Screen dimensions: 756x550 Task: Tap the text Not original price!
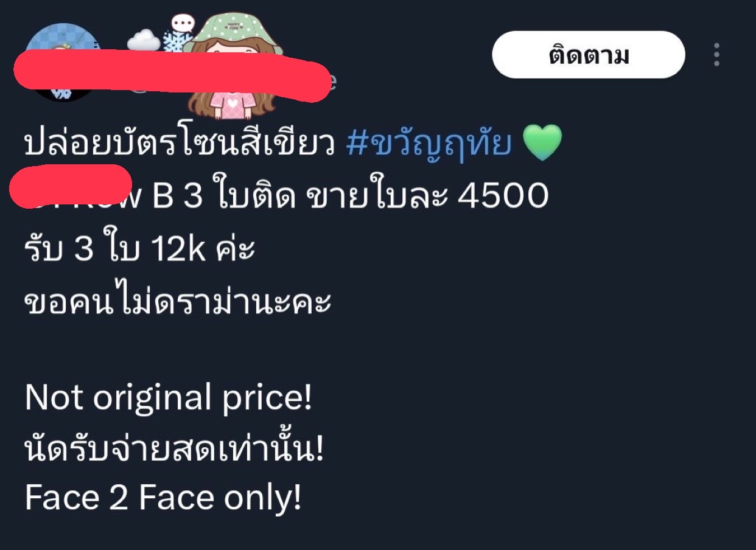point(168,399)
